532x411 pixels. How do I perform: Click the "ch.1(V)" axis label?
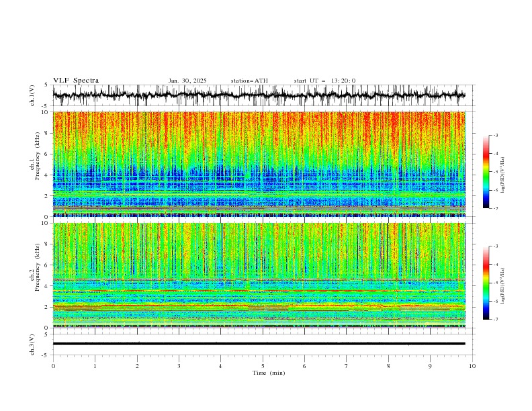tap(32, 95)
